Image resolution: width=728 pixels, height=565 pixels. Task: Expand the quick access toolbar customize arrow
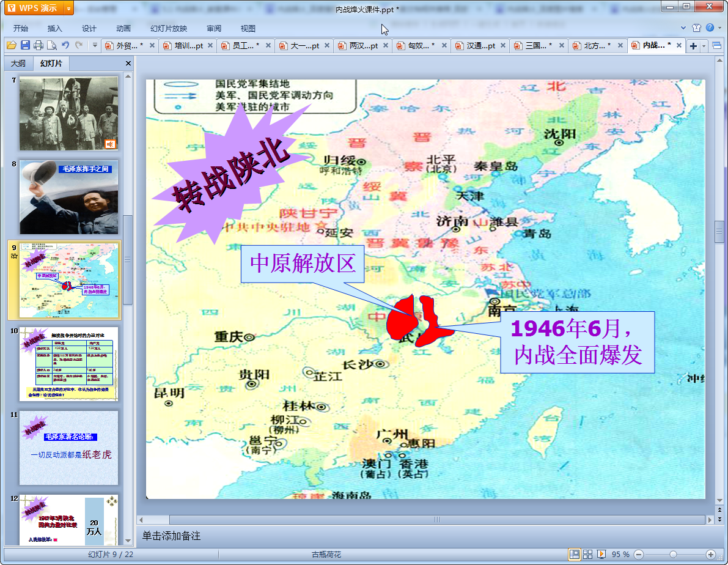coord(95,45)
